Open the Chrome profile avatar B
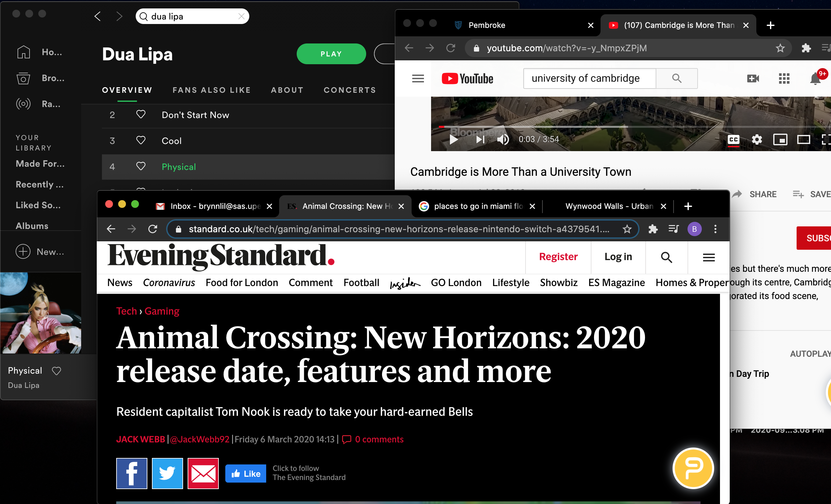The width and height of the screenshot is (831, 504). (x=694, y=229)
